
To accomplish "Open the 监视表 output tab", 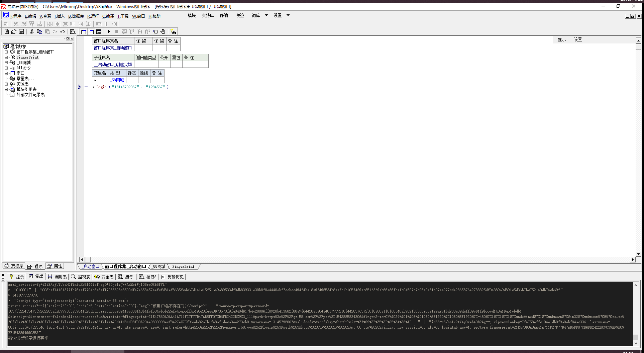I will click(81, 276).
